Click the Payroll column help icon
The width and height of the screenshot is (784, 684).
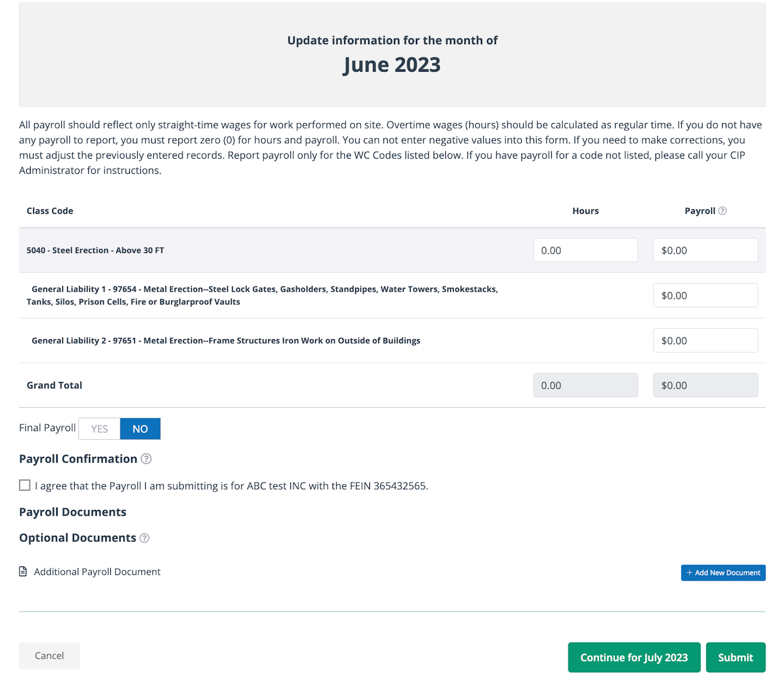(723, 211)
